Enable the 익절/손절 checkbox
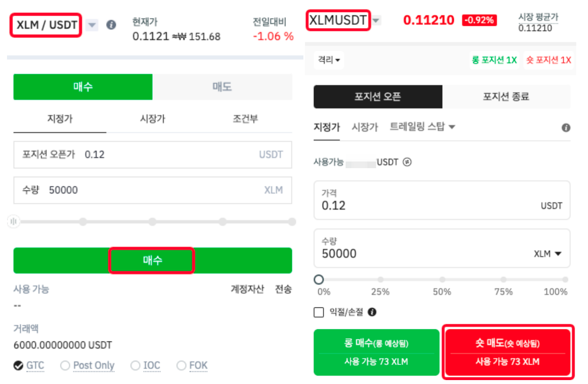Screen dimensions: 588x384 tap(319, 312)
